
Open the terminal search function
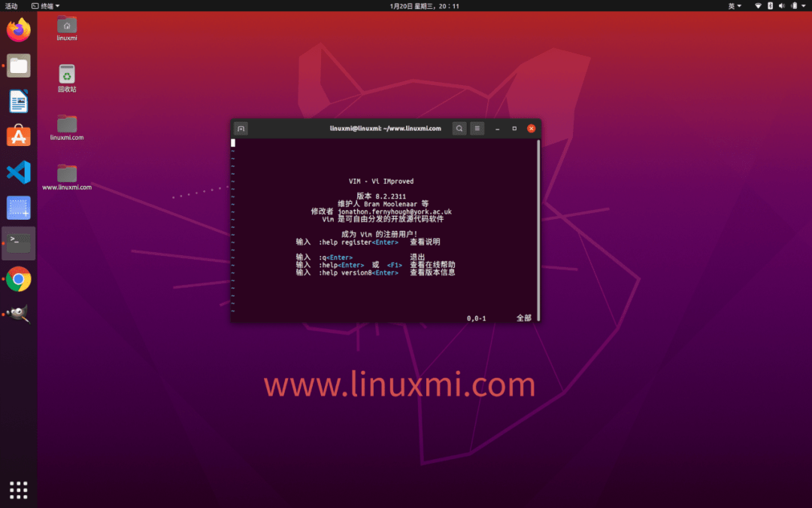(459, 128)
